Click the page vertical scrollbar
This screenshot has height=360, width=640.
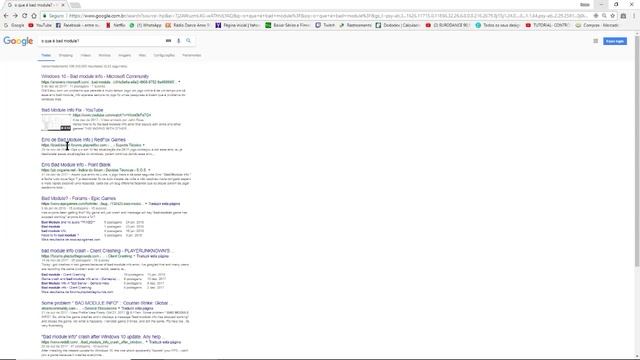coord(637,151)
